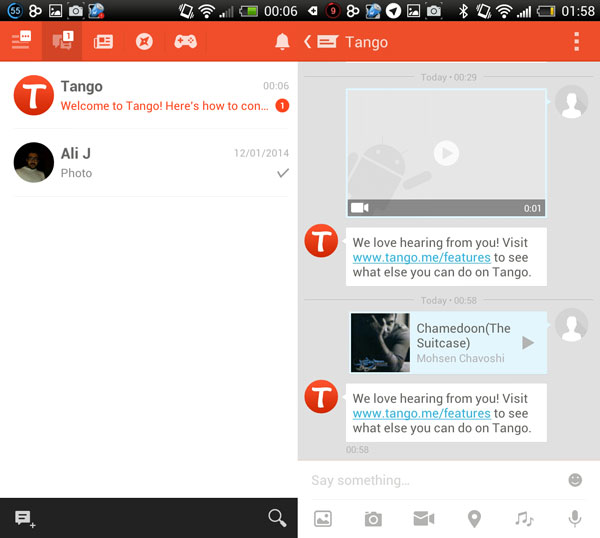Play the Chamedoon song
Image resolution: width=600 pixels, height=538 pixels.
click(528, 343)
